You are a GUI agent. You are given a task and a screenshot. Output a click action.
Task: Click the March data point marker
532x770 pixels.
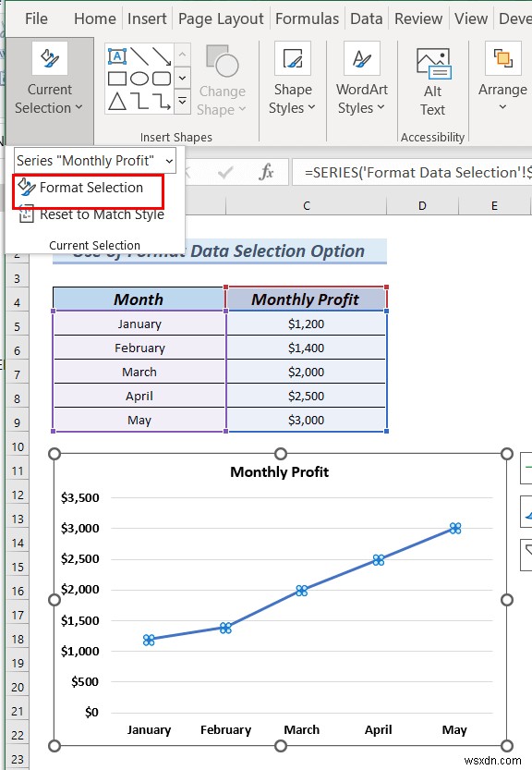coord(301,591)
